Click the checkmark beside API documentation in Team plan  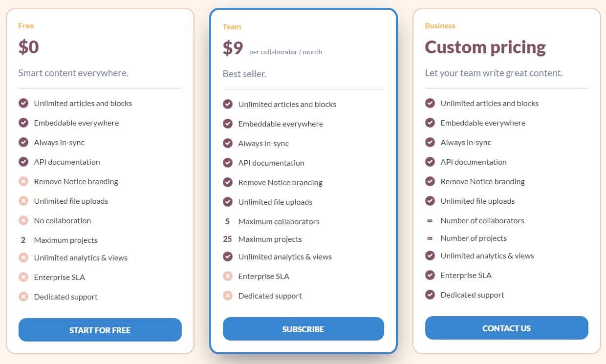[227, 163]
